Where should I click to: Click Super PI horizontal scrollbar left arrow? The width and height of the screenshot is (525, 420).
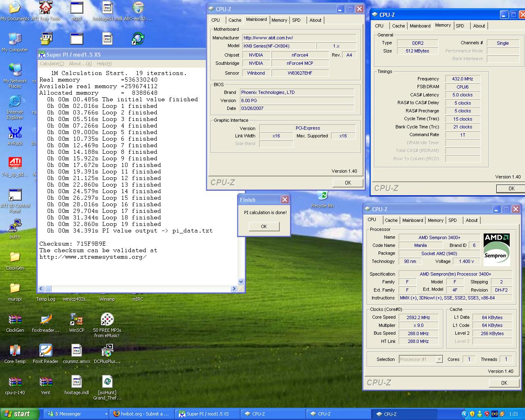pos(41,289)
